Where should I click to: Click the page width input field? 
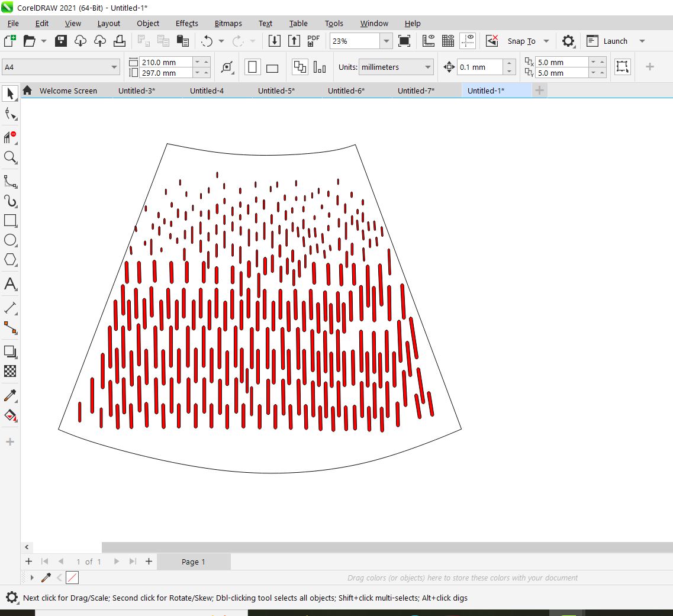pos(166,62)
